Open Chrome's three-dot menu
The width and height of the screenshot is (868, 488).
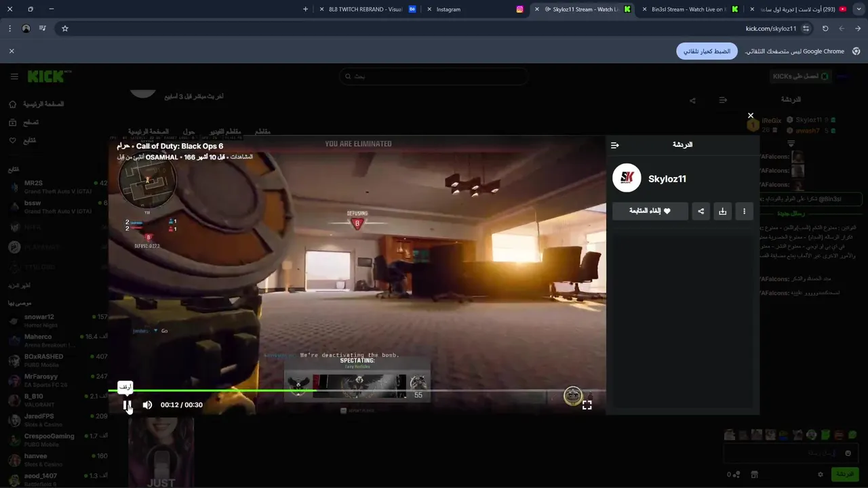9,28
